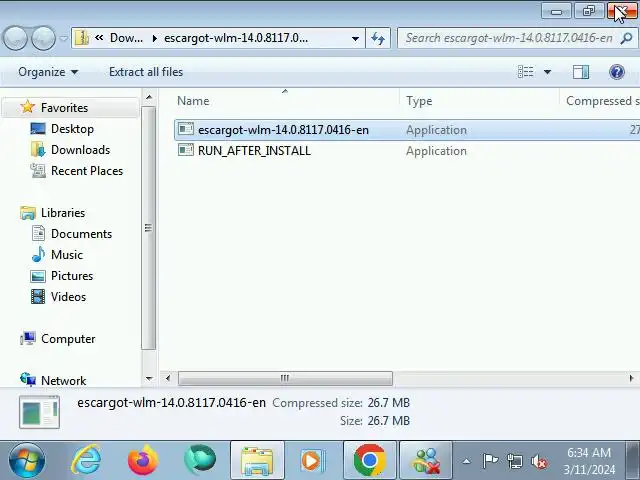Toggle the preview pane

(x=581, y=72)
